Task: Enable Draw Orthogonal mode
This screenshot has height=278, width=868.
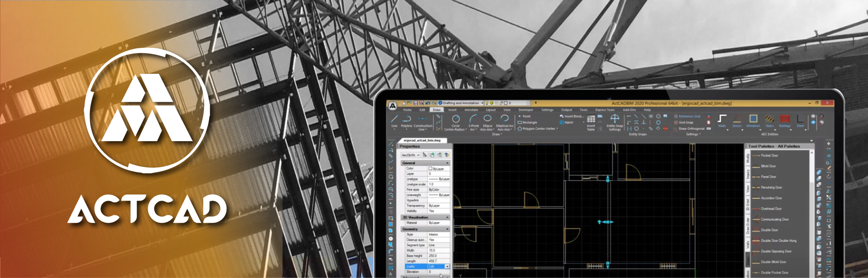Action: 691,129
